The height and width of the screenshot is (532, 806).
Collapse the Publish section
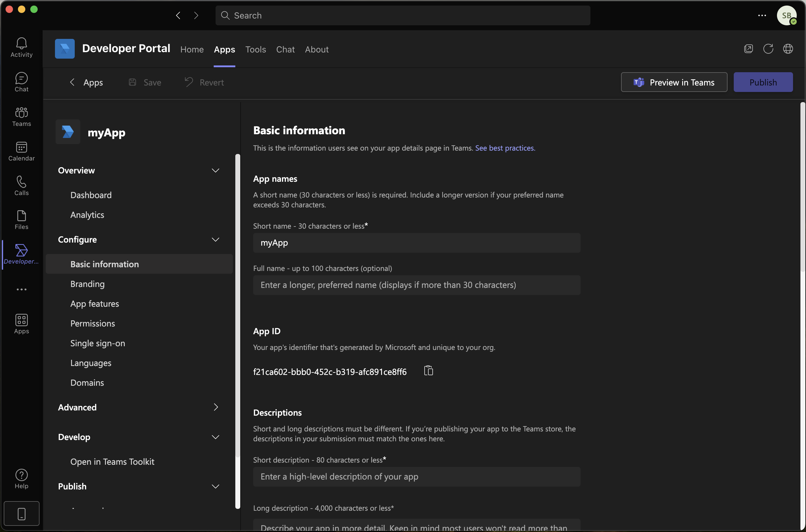[x=215, y=486]
